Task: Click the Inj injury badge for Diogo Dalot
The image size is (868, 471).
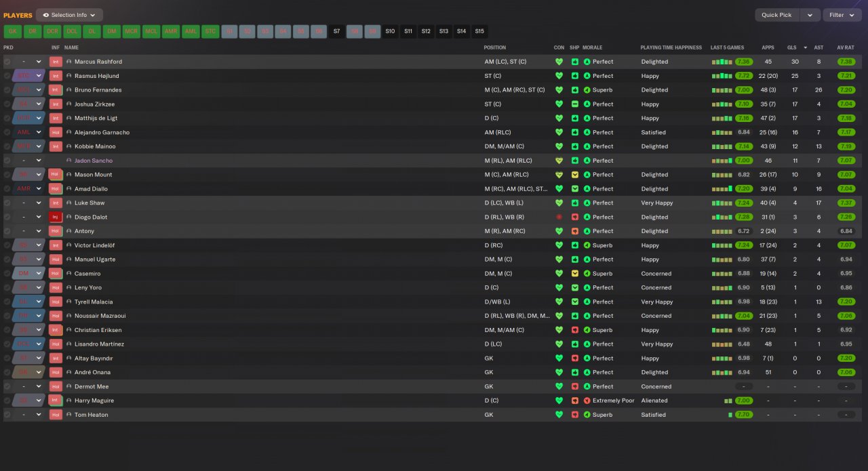Action: [56, 217]
